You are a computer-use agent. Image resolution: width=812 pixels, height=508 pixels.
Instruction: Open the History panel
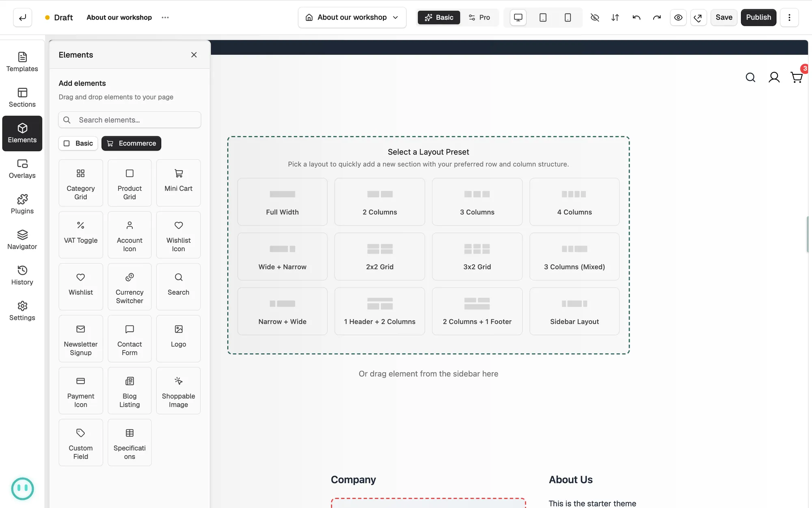(22, 276)
